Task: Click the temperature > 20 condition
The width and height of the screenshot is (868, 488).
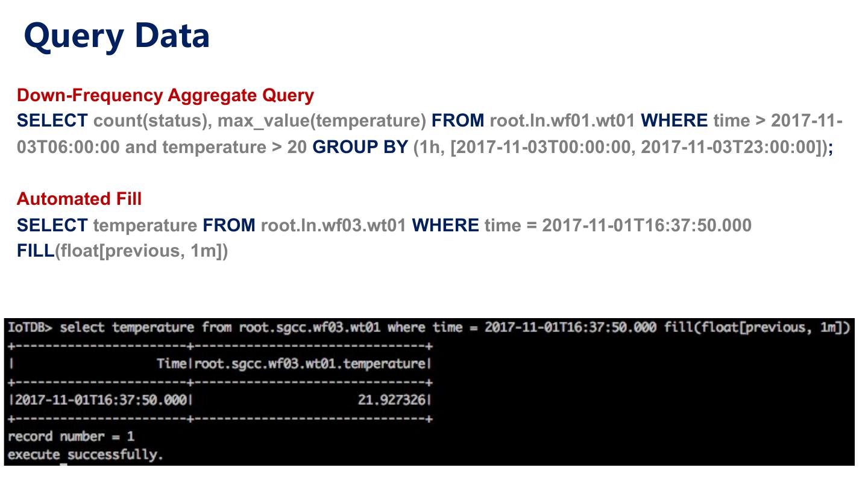Action: [x=234, y=147]
